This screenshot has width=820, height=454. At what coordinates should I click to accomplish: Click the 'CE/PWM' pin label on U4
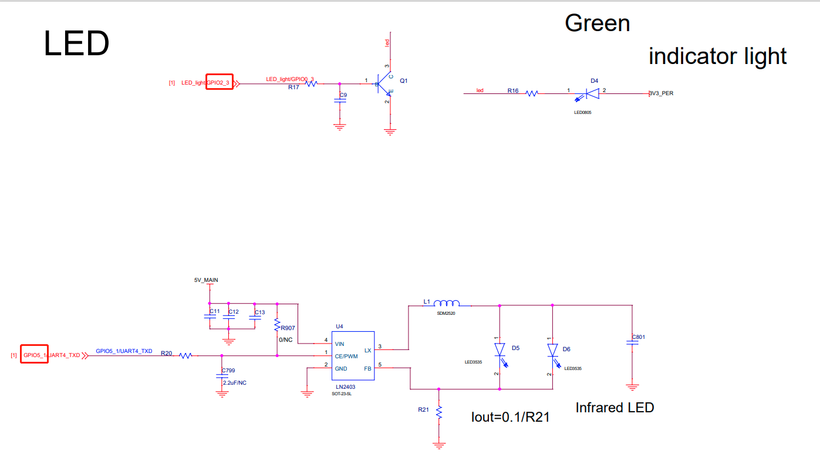[x=346, y=356]
